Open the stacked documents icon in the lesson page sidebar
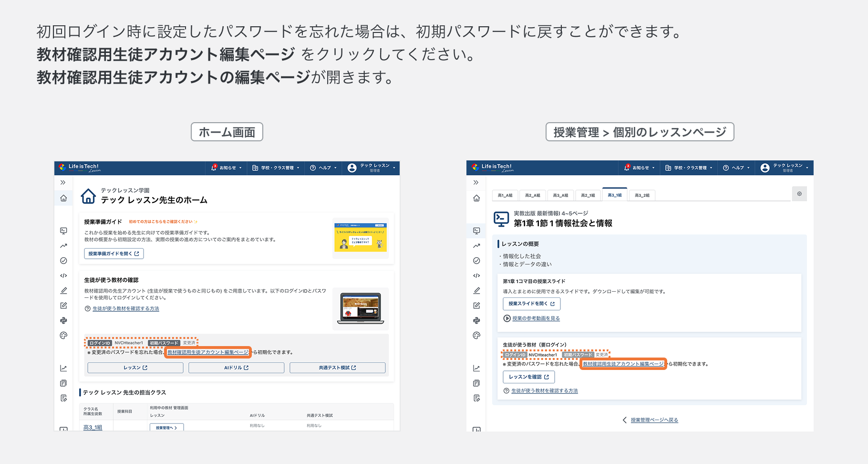868x464 pixels. (476, 383)
